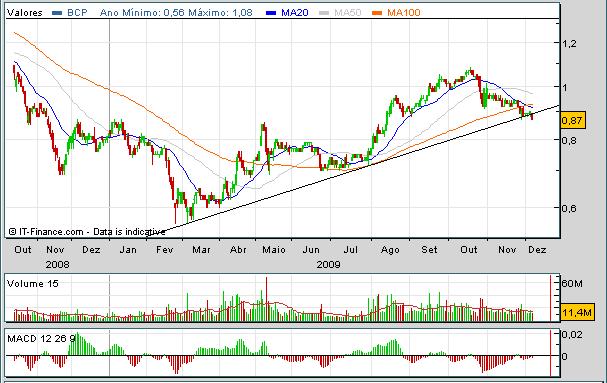Click the Ano Mínimo 0,56 Máximo 1,08 text
The image size is (607, 383).
click(x=176, y=13)
